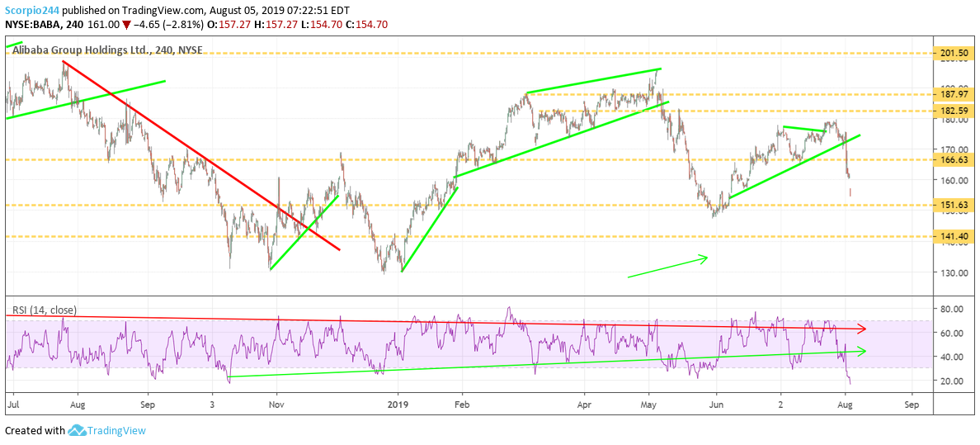Click the 187.97 price level label
980x445 pixels.
click(x=953, y=94)
